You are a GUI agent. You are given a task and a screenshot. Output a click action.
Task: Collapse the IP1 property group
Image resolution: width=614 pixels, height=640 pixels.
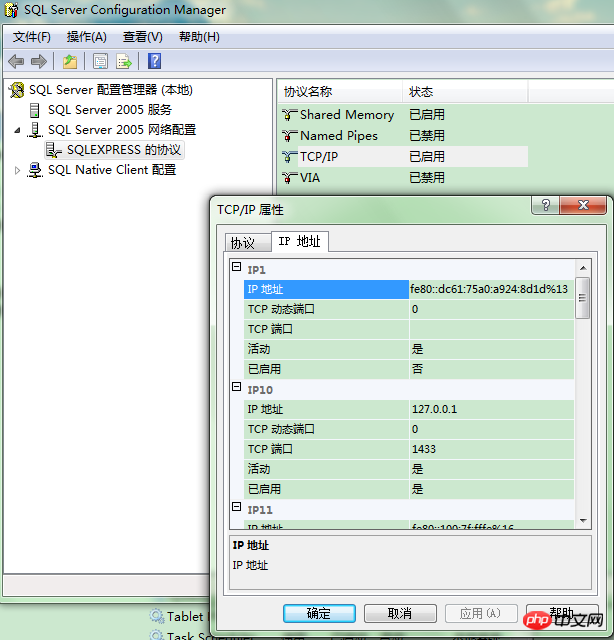point(236,267)
